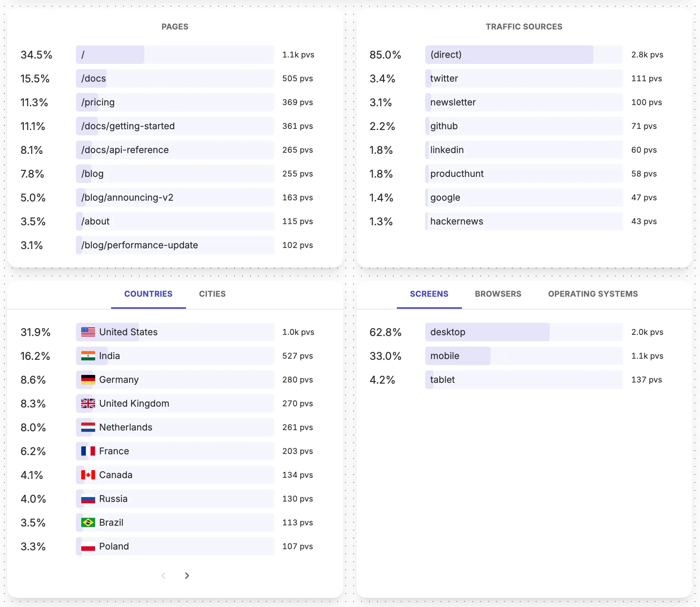The width and height of the screenshot is (700, 607).
Task: Select the Countries tab
Action: tap(148, 294)
